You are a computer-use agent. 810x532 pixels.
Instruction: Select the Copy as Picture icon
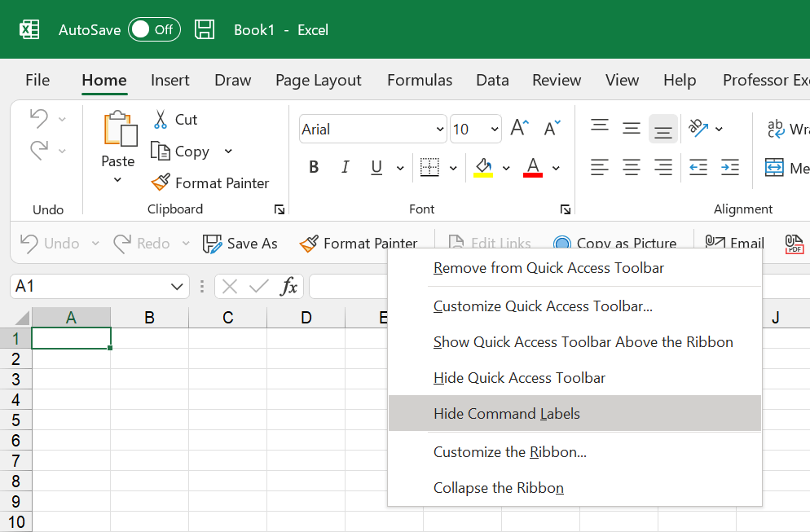coord(562,244)
